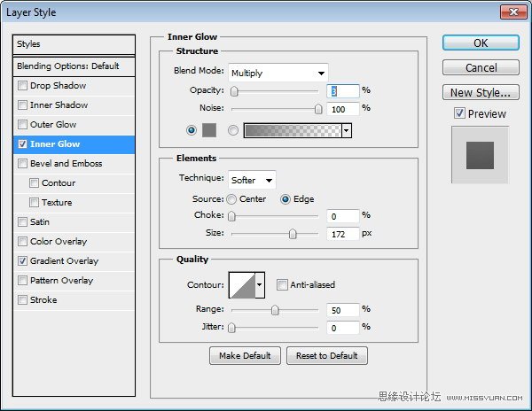This screenshot has height=411, width=532.
Task: Toggle the Preview checkbox
Action: [459, 113]
